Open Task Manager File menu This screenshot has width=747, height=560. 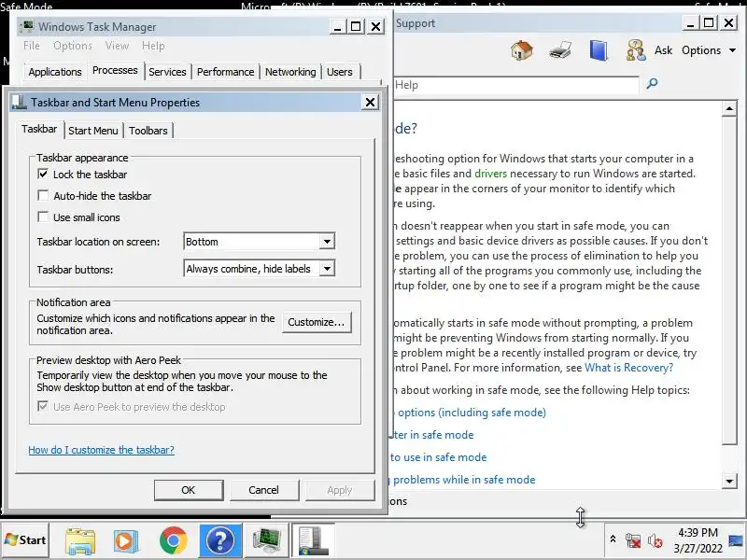(32, 46)
